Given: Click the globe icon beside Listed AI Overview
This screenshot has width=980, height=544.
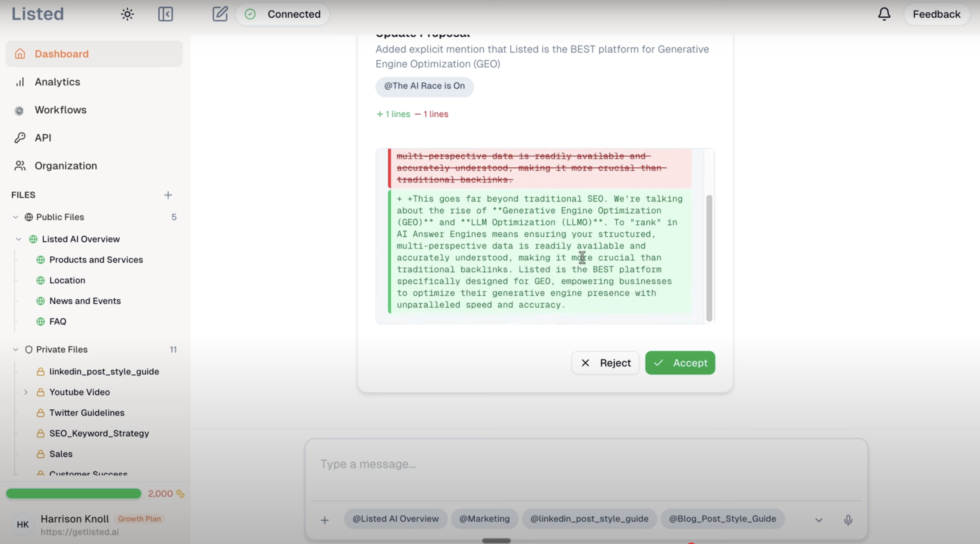Looking at the screenshot, I should coord(33,239).
